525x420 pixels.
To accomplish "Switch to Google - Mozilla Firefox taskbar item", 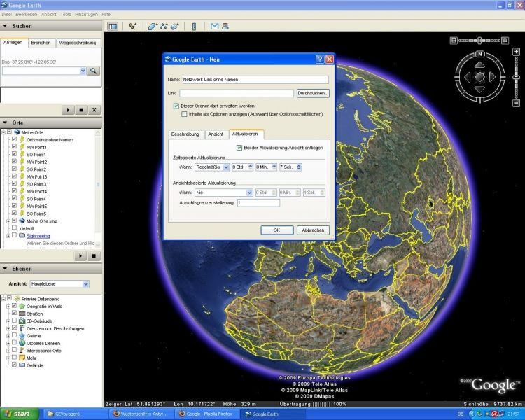I will [x=207, y=414].
